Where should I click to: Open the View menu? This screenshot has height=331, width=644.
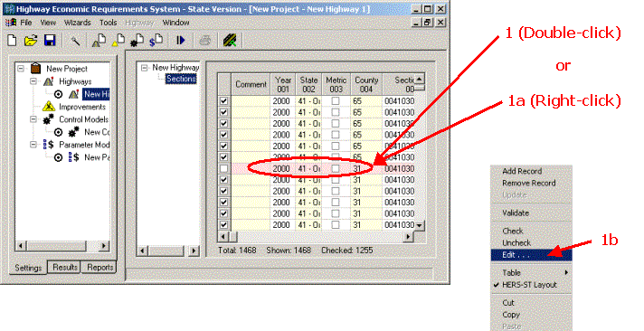point(48,23)
